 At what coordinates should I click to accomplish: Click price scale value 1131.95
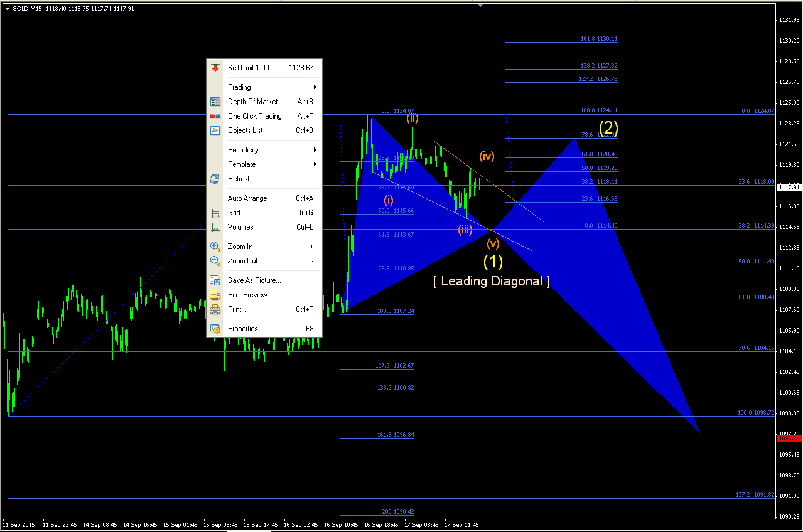click(789, 19)
